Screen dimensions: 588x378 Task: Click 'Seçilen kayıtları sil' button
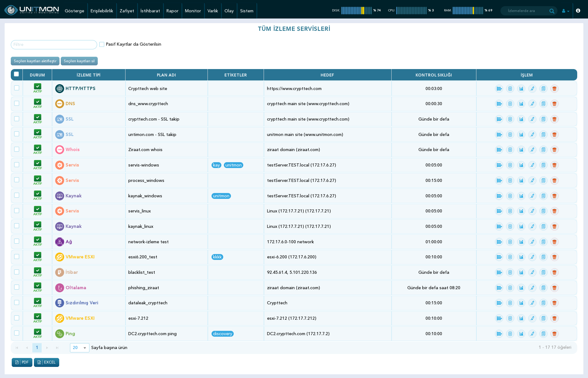(x=79, y=61)
